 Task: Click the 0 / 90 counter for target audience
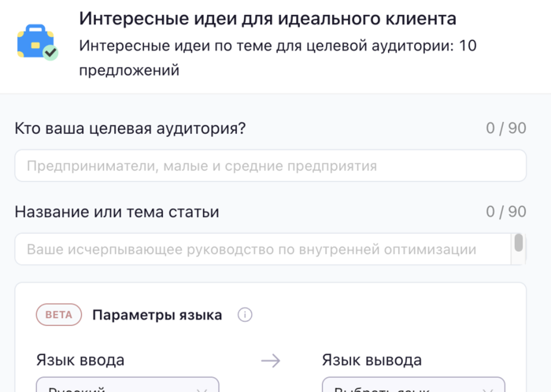pyautogui.click(x=506, y=128)
